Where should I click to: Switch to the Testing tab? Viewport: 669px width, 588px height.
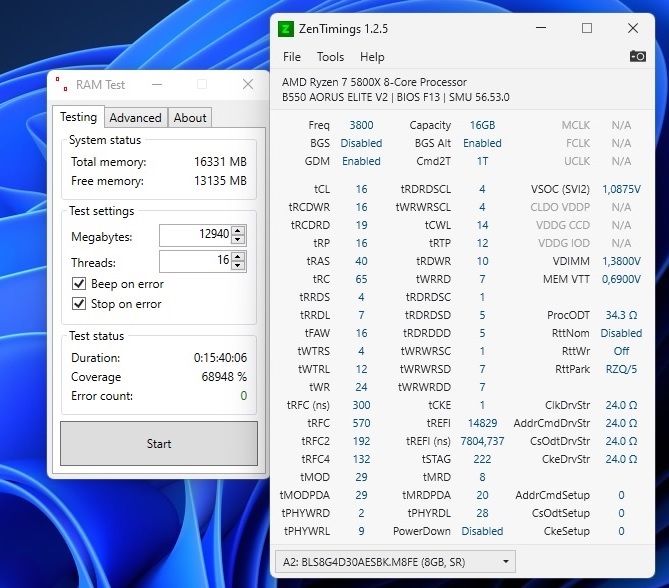tap(79, 117)
